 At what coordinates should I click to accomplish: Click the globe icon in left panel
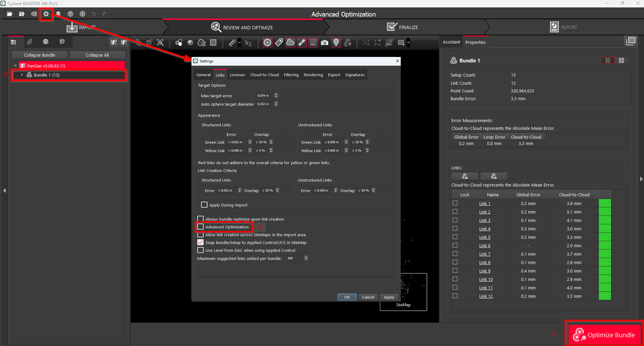pos(45,42)
